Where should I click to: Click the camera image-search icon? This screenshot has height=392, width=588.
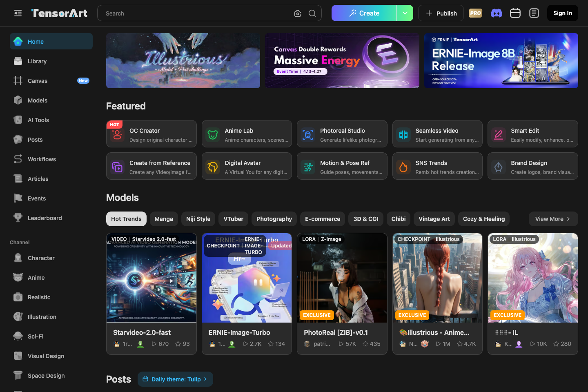[298, 13]
